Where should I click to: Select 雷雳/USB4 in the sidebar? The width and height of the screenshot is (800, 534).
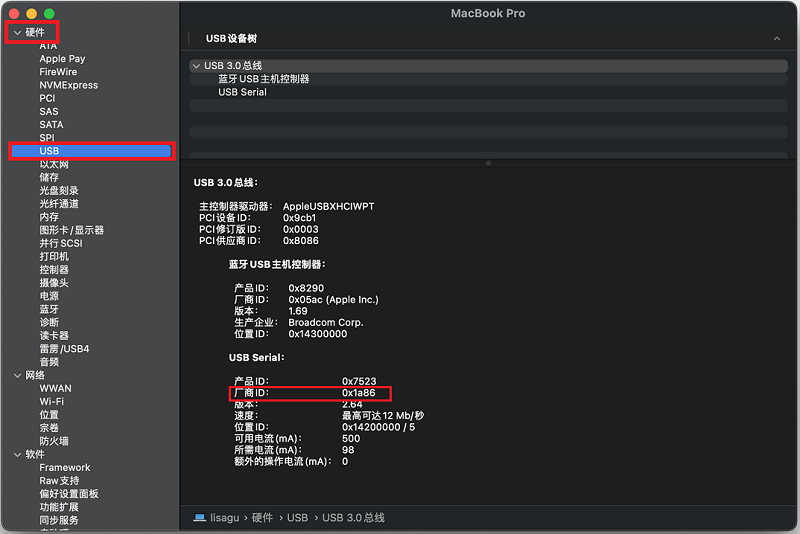point(64,349)
